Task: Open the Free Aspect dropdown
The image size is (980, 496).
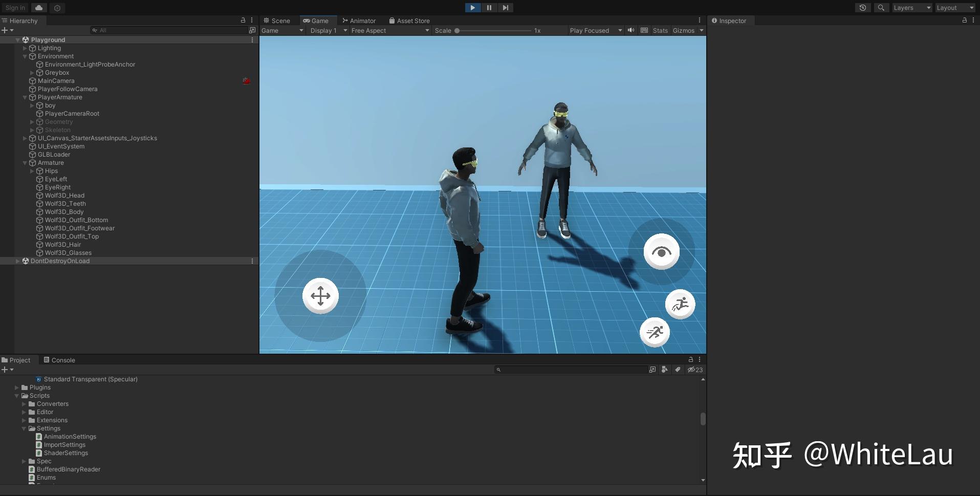Action: (x=390, y=31)
